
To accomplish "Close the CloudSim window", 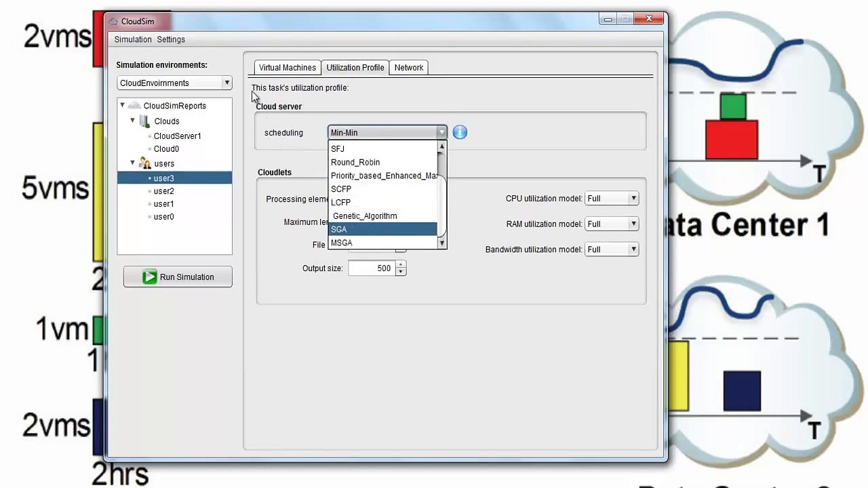I will coord(649,19).
